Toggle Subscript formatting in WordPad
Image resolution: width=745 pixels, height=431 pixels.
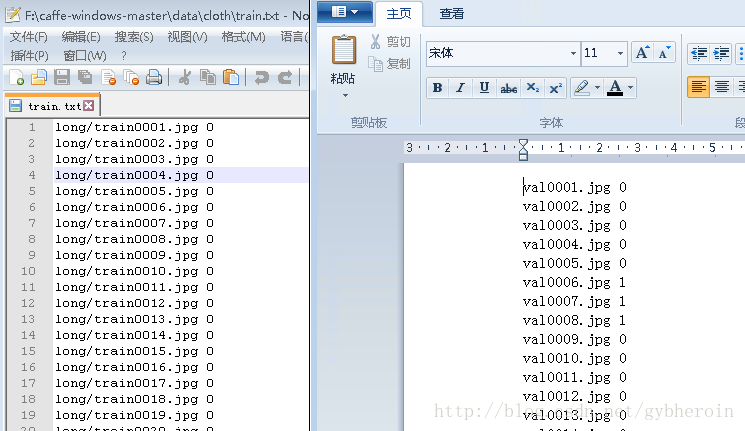tap(533, 88)
